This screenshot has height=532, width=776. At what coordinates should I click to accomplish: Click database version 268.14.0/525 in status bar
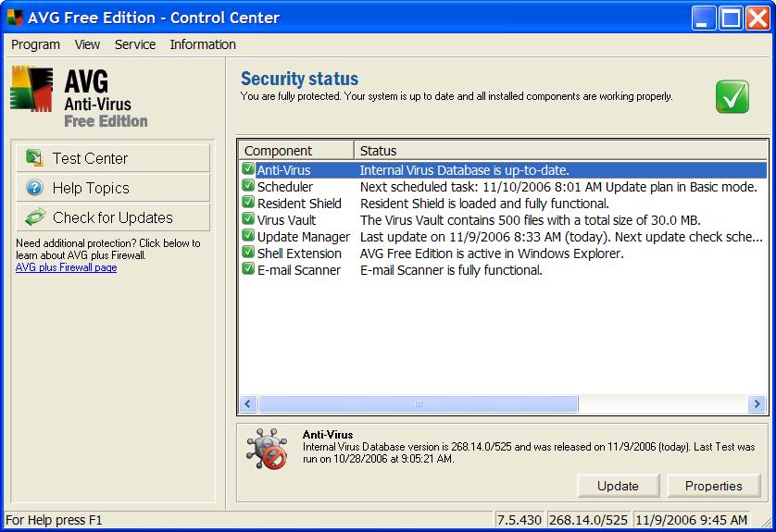pos(588,520)
